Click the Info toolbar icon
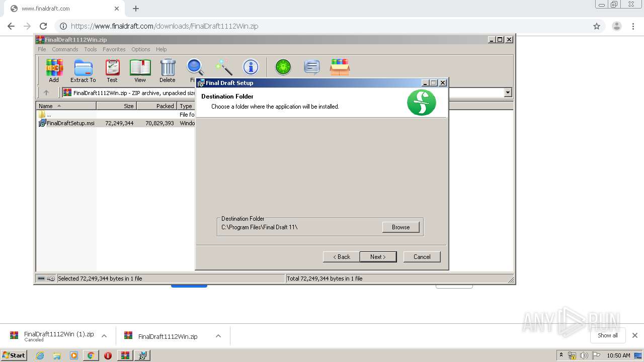This screenshot has width=644, height=362. 251,67
